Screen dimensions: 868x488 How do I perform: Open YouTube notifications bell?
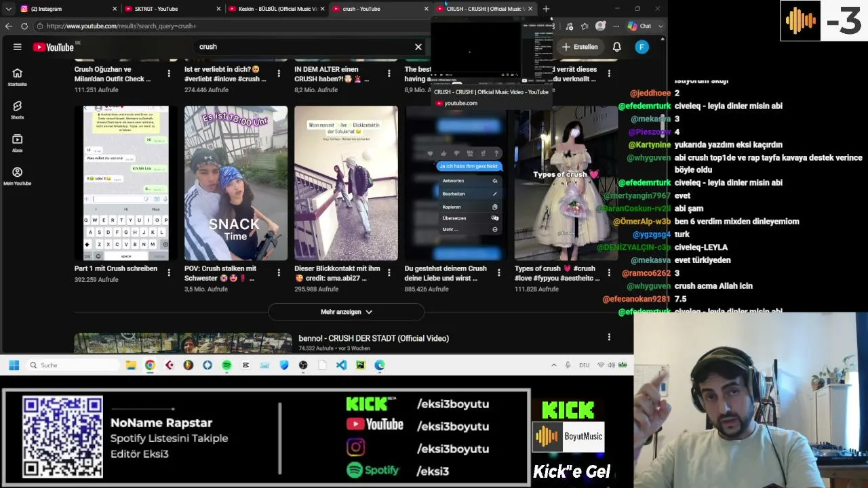(x=617, y=47)
